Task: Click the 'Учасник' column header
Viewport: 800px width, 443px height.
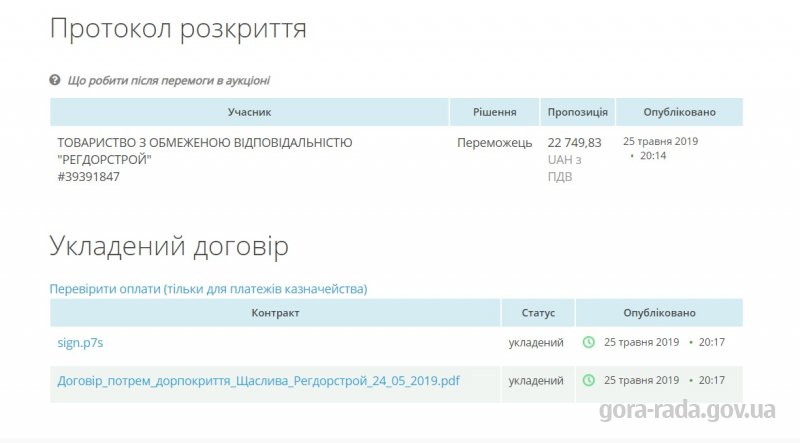Action: pos(249,112)
